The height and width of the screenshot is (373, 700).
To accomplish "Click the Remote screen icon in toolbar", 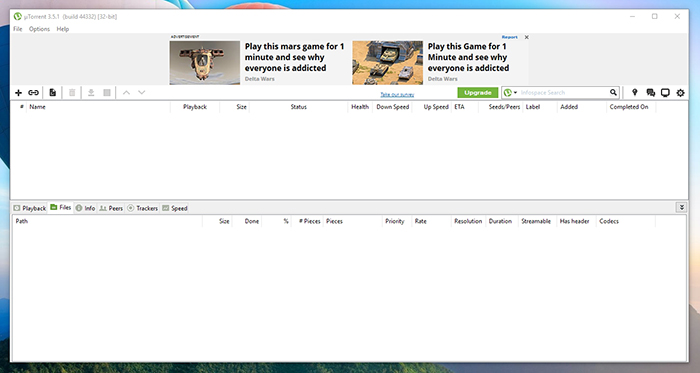I will pyautogui.click(x=665, y=93).
